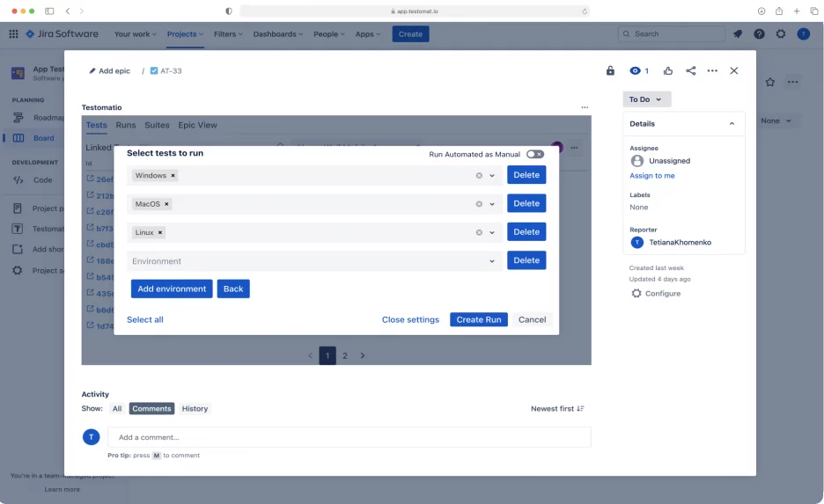This screenshot has height=504, width=824.
Task: Click the thumbs-up vote icon
Action: [x=668, y=71]
